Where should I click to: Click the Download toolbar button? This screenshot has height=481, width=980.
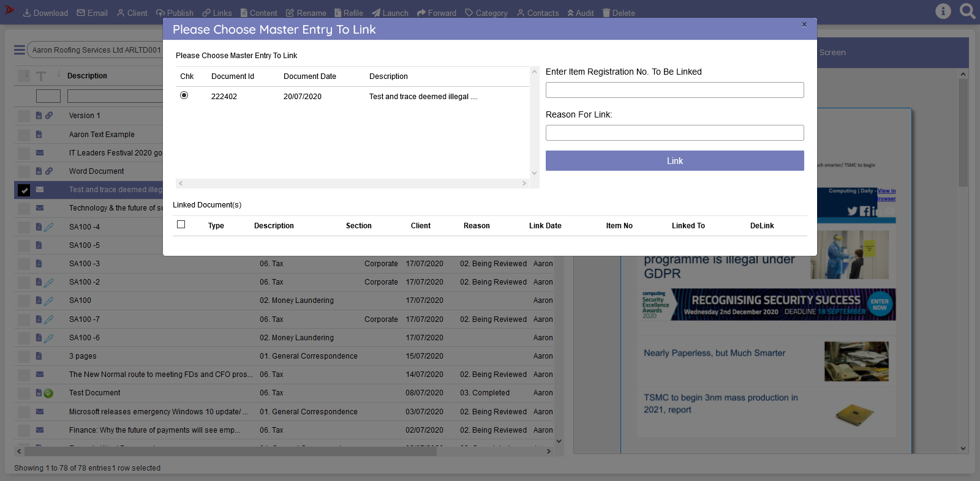coord(45,13)
